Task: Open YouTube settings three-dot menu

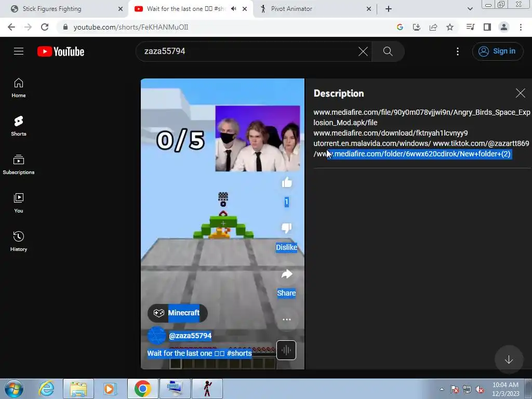Action: [x=458, y=51]
